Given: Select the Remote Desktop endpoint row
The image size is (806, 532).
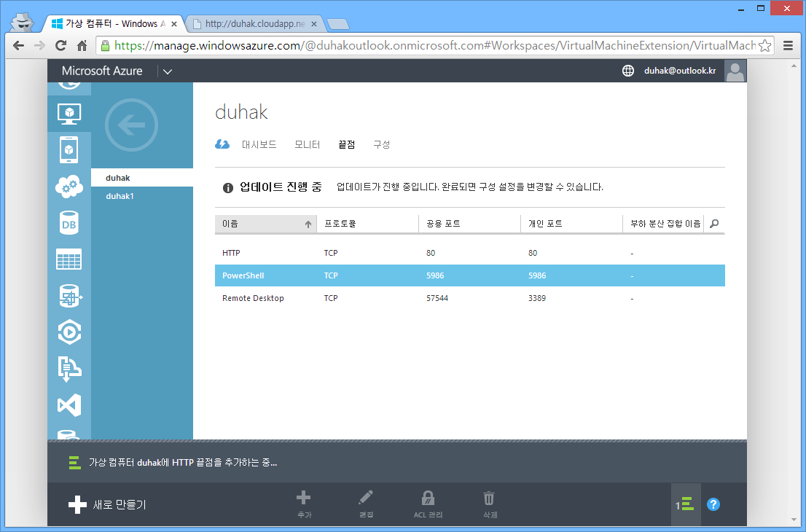Looking at the screenshot, I should tap(470, 298).
